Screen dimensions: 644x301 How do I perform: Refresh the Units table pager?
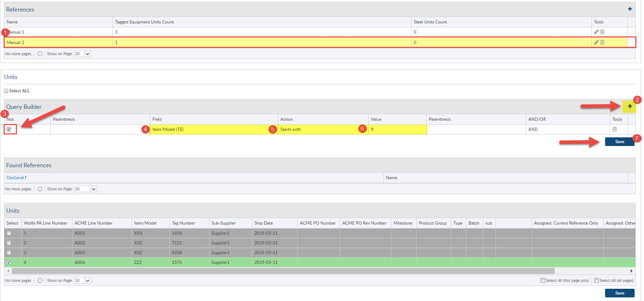(x=40, y=280)
